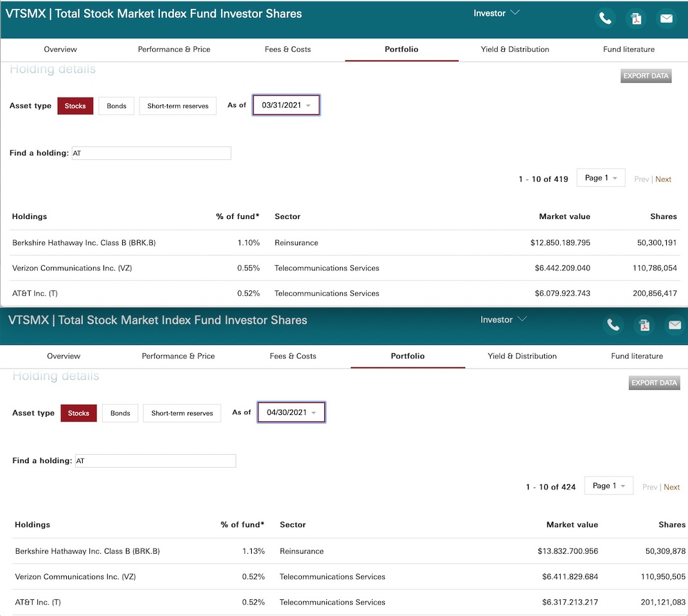Expand the Investor dropdown in the top header
688x616 pixels.
coord(497,13)
